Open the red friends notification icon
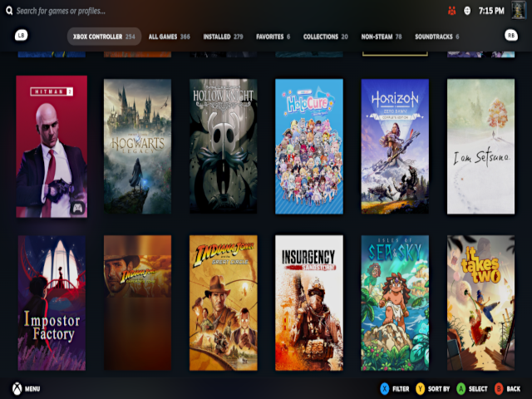 pos(452,11)
